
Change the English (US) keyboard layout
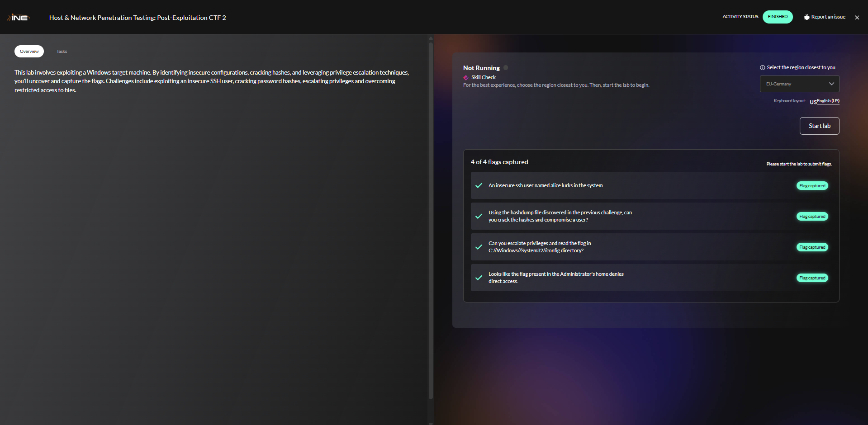click(x=827, y=101)
